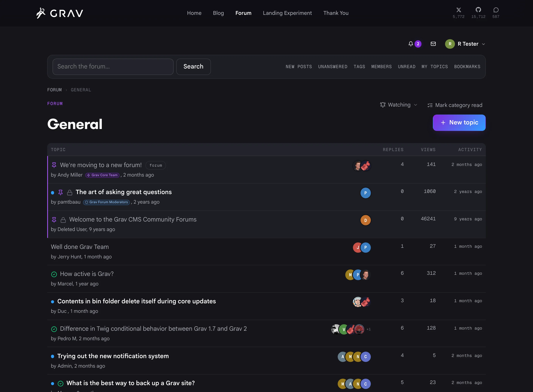533x392 pixels.
Task: Expand the Watching subscription dropdown
Action: pos(399,105)
